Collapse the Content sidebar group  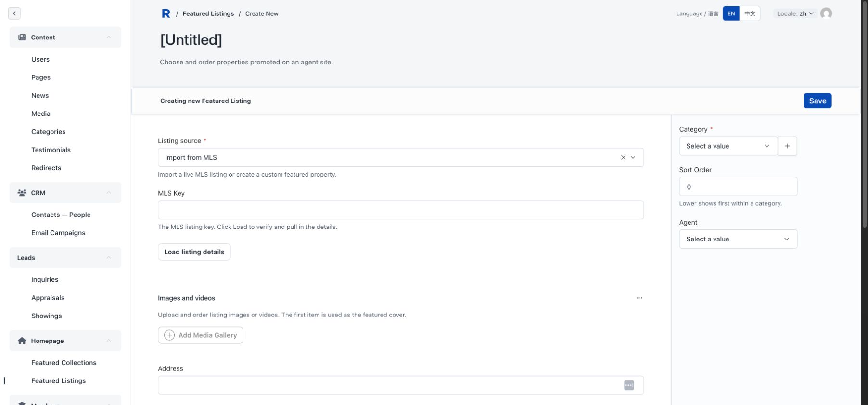point(109,37)
